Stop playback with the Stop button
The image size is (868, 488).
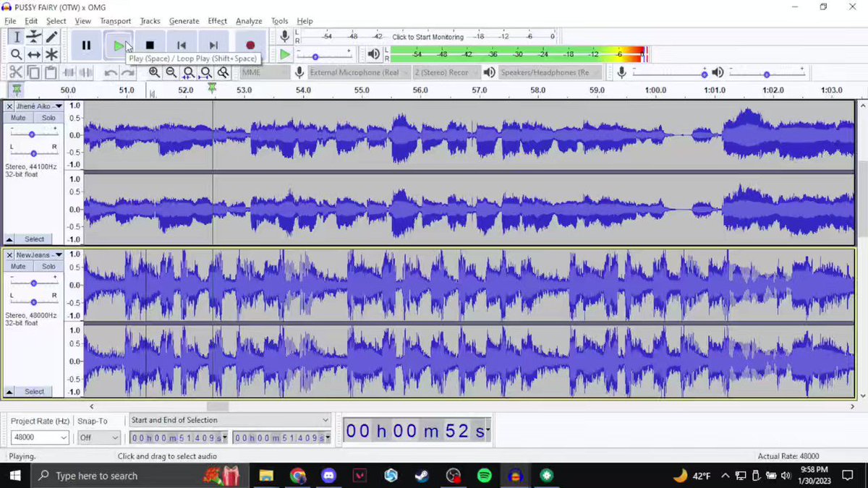click(150, 46)
